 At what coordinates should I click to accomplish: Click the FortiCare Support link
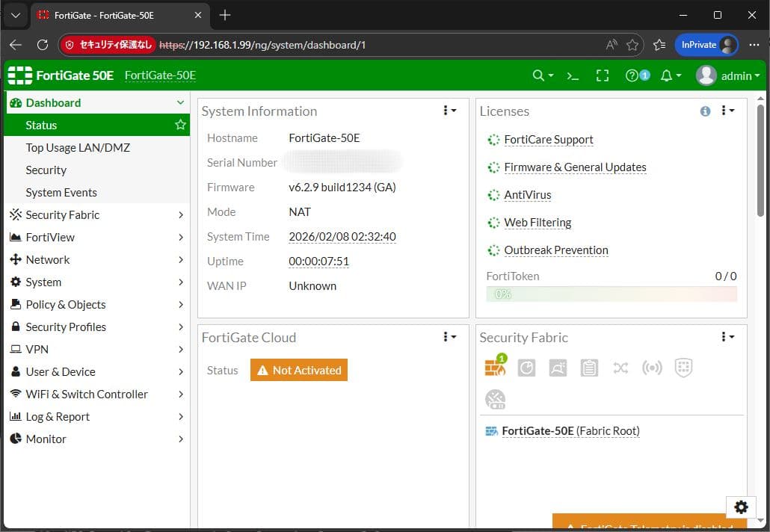pyautogui.click(x=548, y=140)
